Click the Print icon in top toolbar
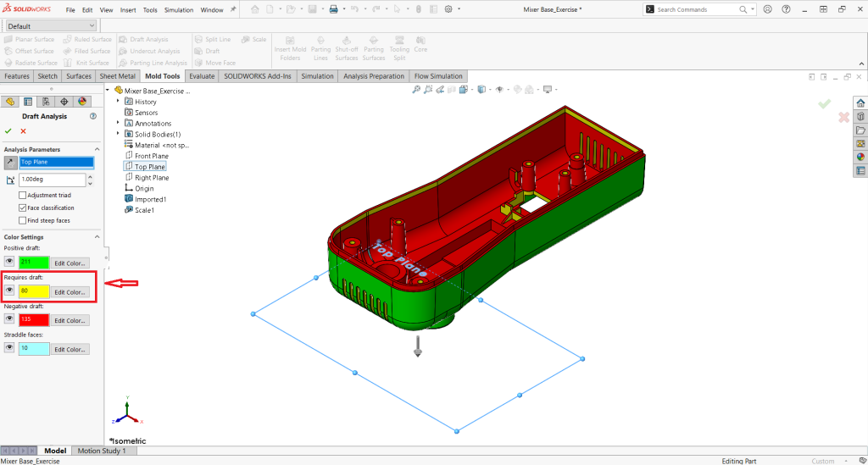Screen dimensions: 868x465 pyautogui.click(x=333, y=9)
